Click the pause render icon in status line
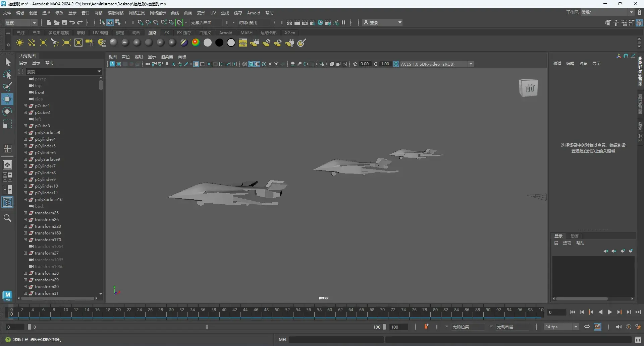The image size is (644, 346). (343, 22)
